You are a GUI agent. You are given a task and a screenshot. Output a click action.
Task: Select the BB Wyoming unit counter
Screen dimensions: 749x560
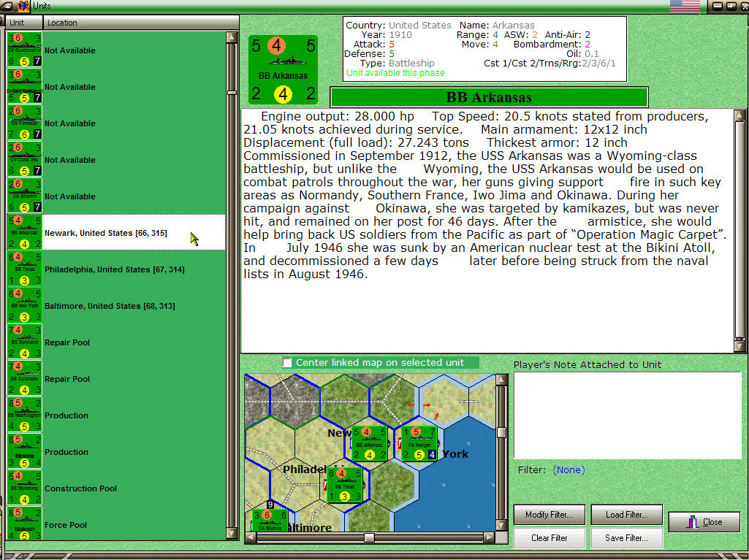[24, 488]
